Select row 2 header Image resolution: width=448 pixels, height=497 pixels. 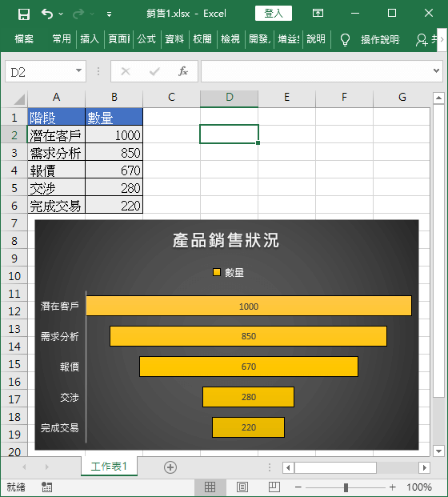pos(14,135)
